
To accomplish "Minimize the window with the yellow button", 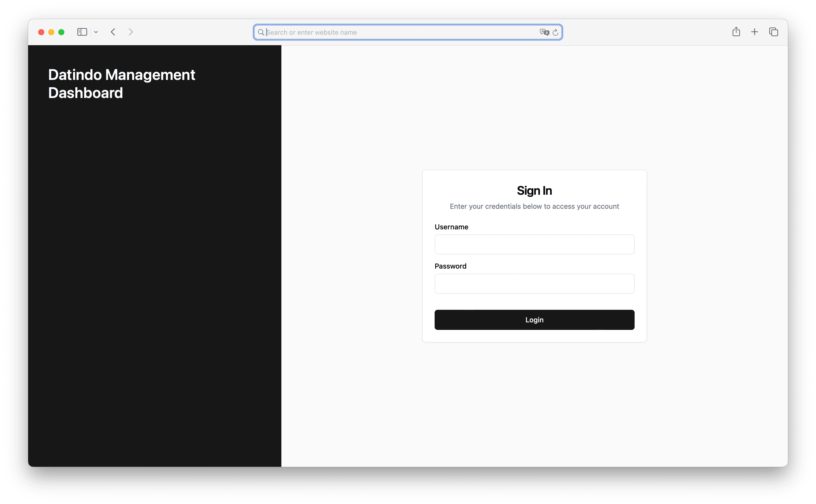I will point(51,32).
